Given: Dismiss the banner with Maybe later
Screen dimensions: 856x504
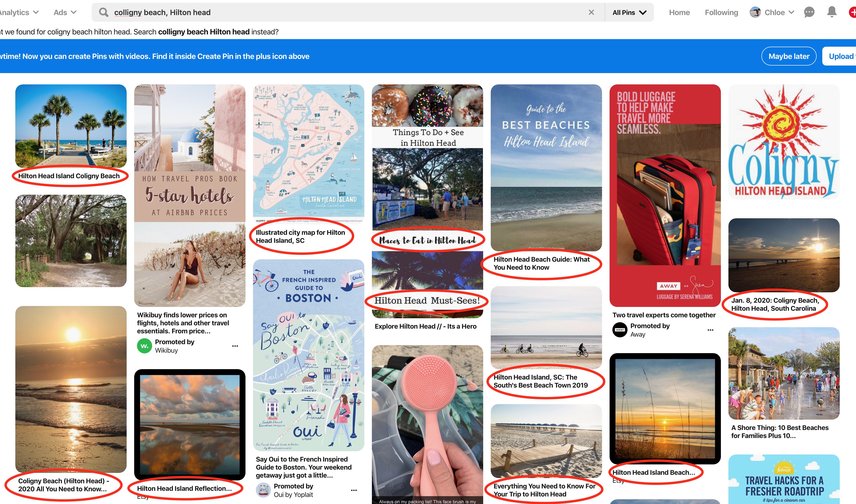Looking at the screenshot, I should (x=789, y=56).
